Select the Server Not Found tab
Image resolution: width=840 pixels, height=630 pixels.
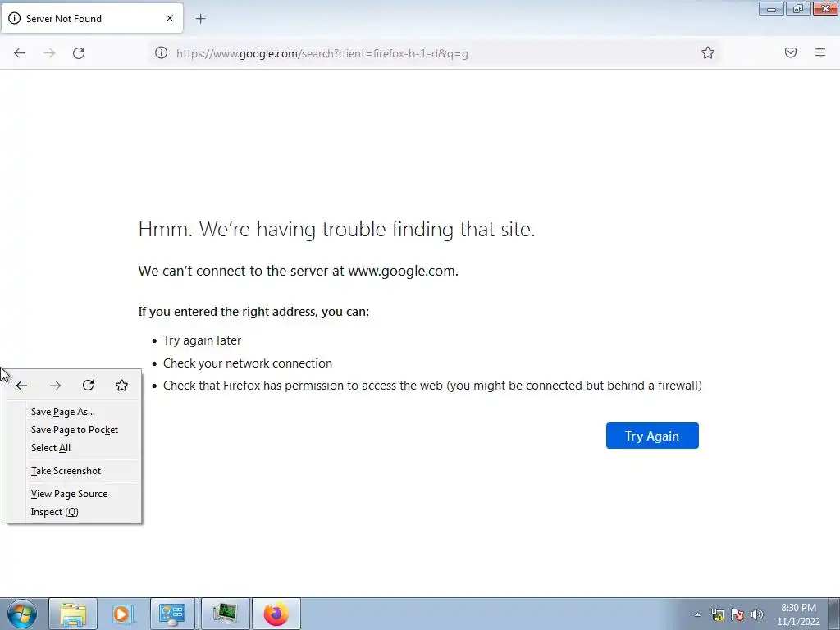click(92, 18)
